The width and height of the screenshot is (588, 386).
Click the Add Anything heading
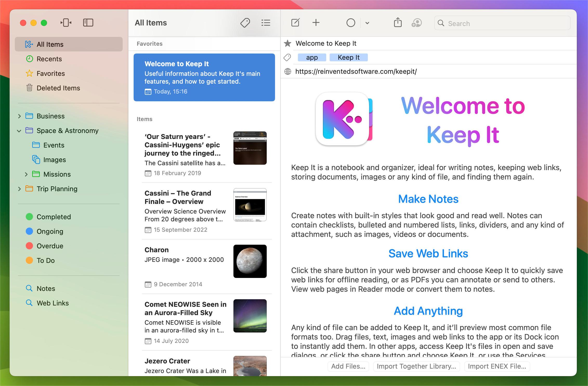pyautogui.click(x=428, y=311)
